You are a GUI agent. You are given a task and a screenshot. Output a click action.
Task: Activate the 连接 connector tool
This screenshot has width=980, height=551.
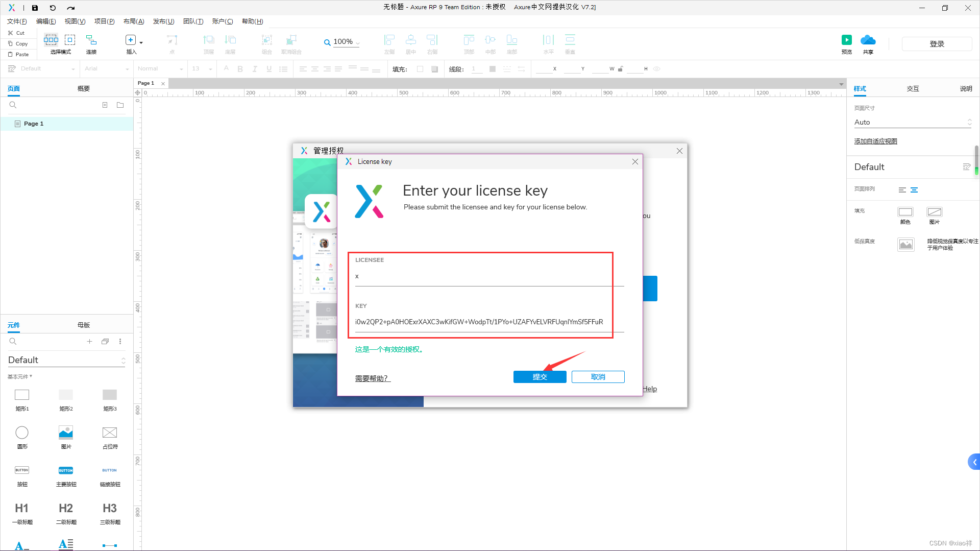(91, 40)
